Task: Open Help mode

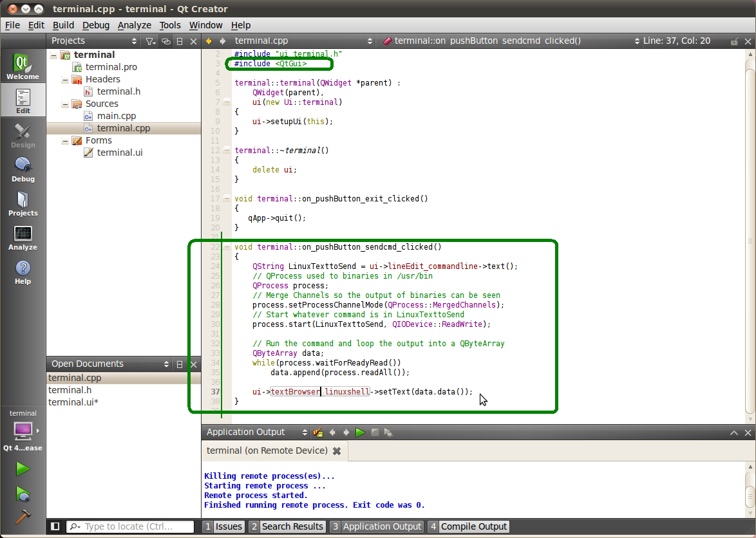Action: point(23,272)
